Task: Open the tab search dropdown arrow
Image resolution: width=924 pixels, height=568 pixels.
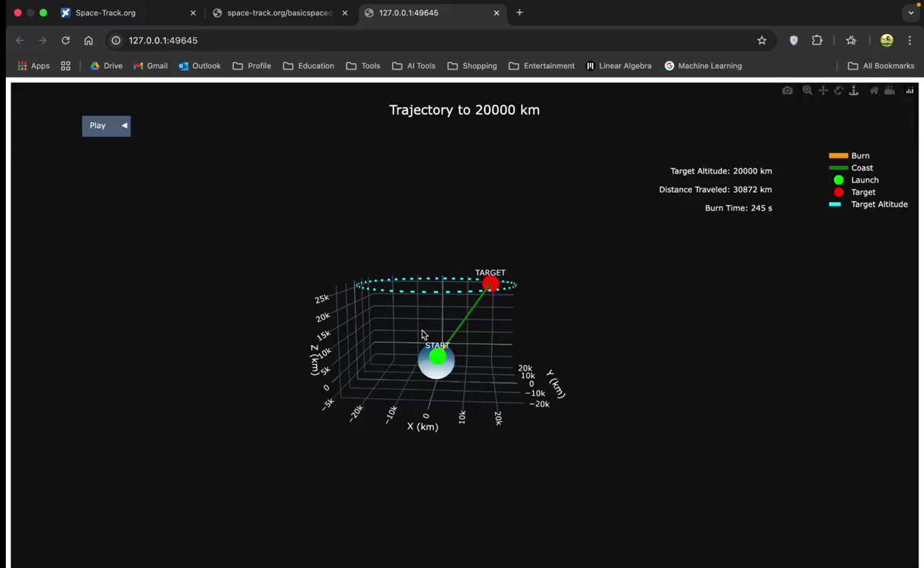Action: click(911, 13)
